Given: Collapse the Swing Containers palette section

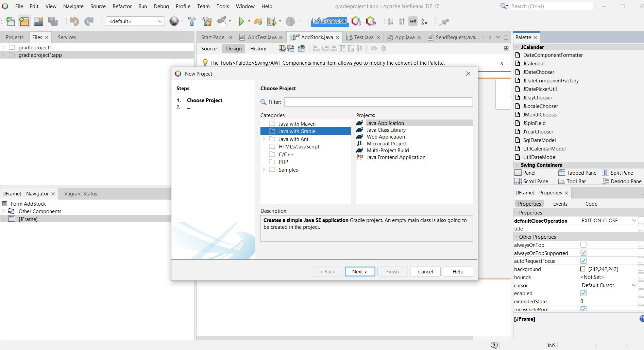Looking at the screenshot, I should pos(517,165).
